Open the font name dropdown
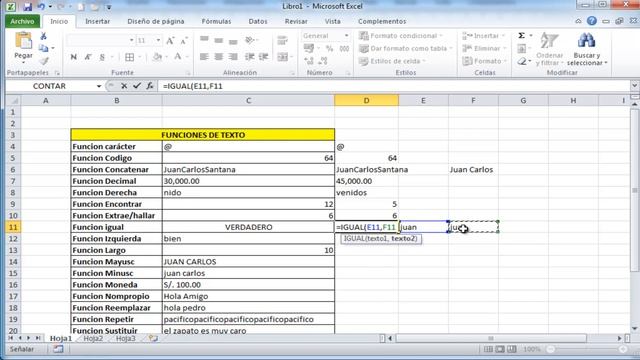 point(131,40)
